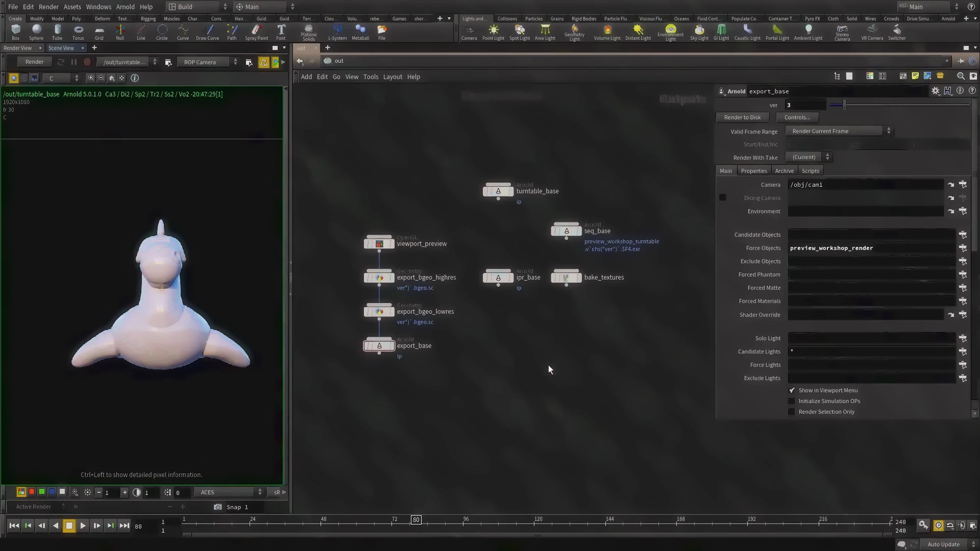Expand the Render With Take dropdown
980x551 pixels.
tap(809, 157)
